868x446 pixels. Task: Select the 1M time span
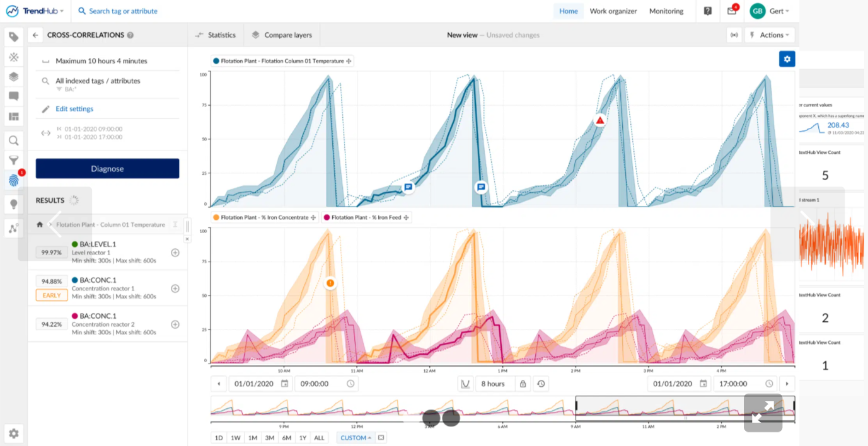click(252, 438)
